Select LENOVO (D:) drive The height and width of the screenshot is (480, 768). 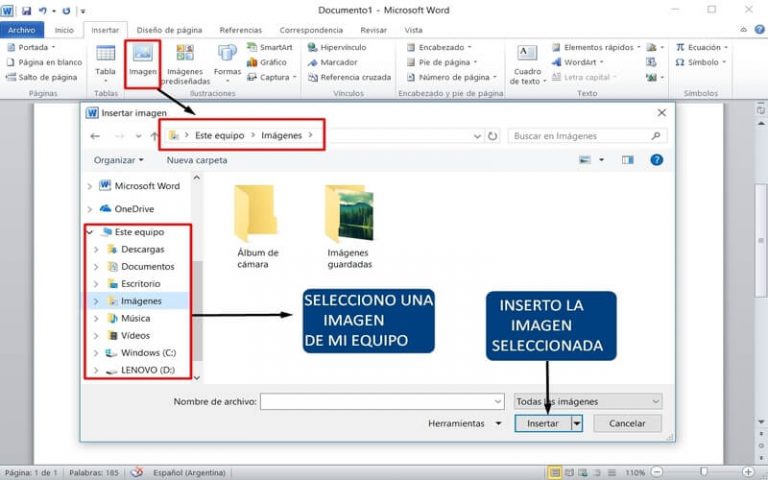tap(147, 370)
